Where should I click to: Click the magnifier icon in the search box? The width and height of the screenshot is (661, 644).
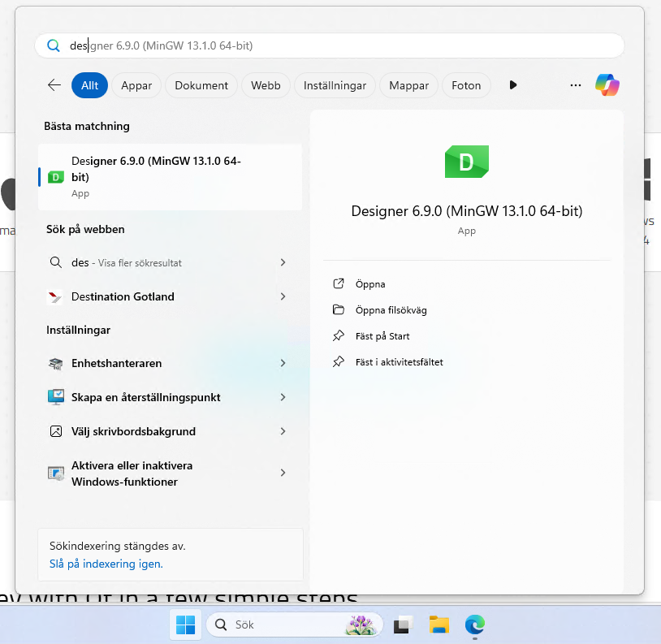click(x=54, y=45)
